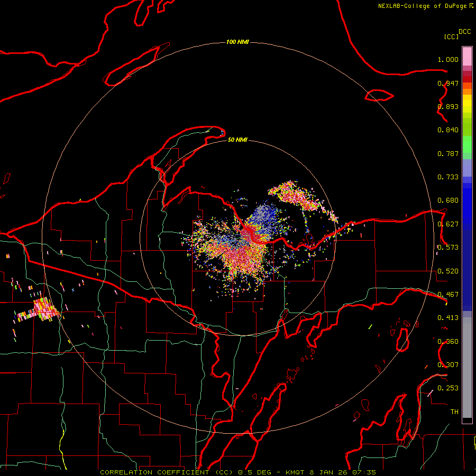Viewport: 476px width, 476px height.
Task: Select the 0.787 legend value
Action: click(x=448, y=153)
